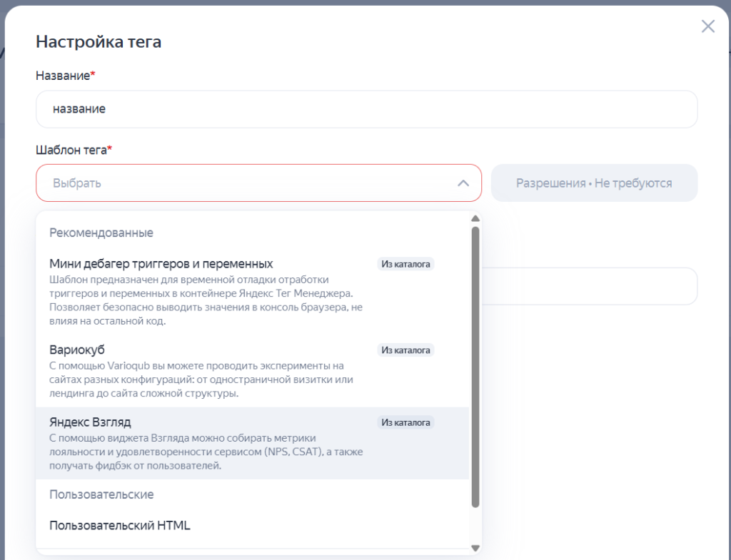Image resolution: width=731 pixels, height=560 pixels.
Task: Select the Вариокуб template
Action: click(252, 371)
